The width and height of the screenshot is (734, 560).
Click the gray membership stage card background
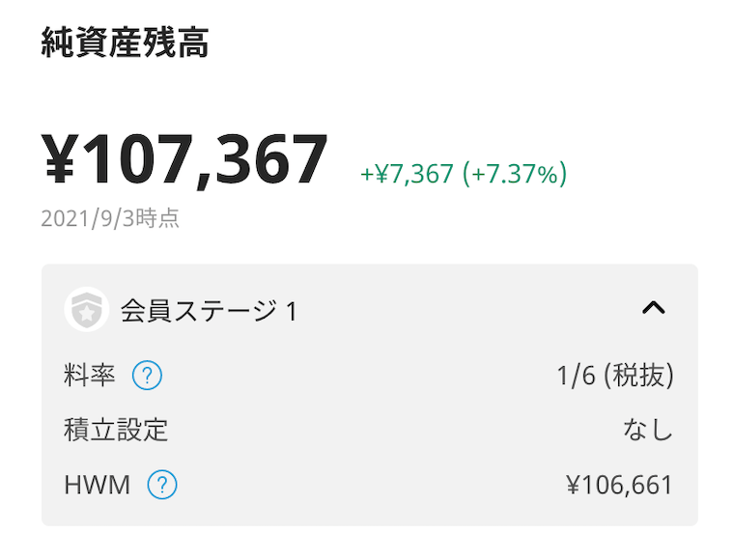pos(370,395)
